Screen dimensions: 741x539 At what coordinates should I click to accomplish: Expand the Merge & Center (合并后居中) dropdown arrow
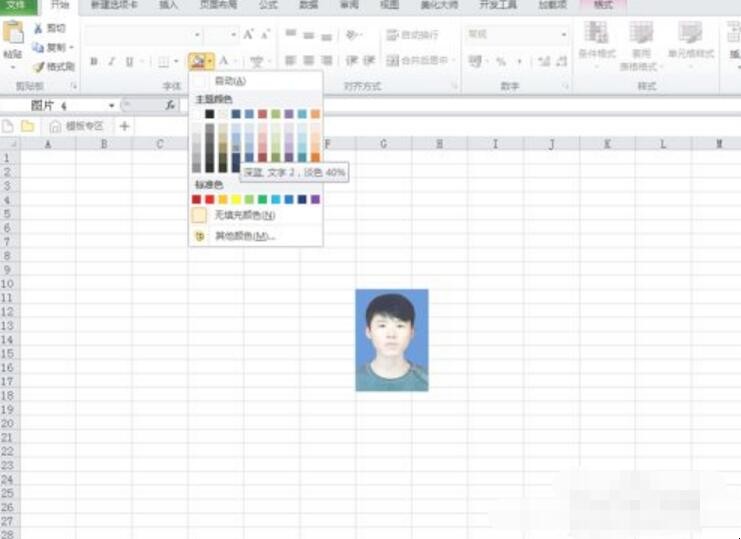coord(454,60)
